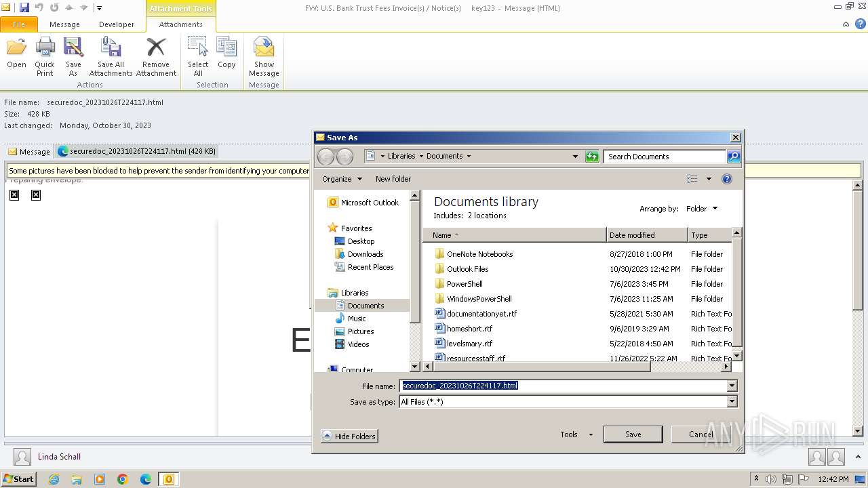Open the Organize dropdown menu

click(342, 179)
